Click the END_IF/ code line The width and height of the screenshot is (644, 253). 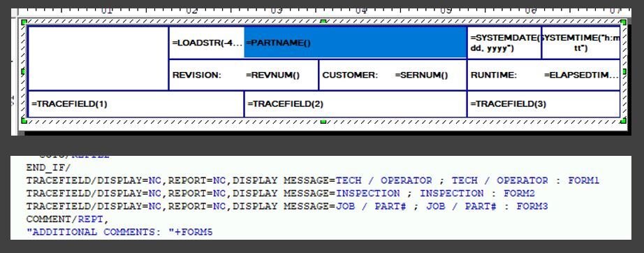tap(48, 168)
